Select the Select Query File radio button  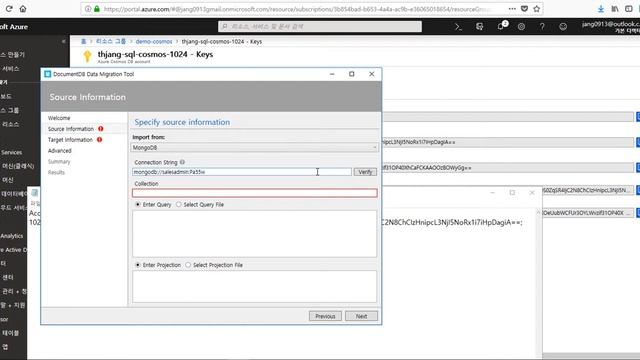[x=179, y=204]
